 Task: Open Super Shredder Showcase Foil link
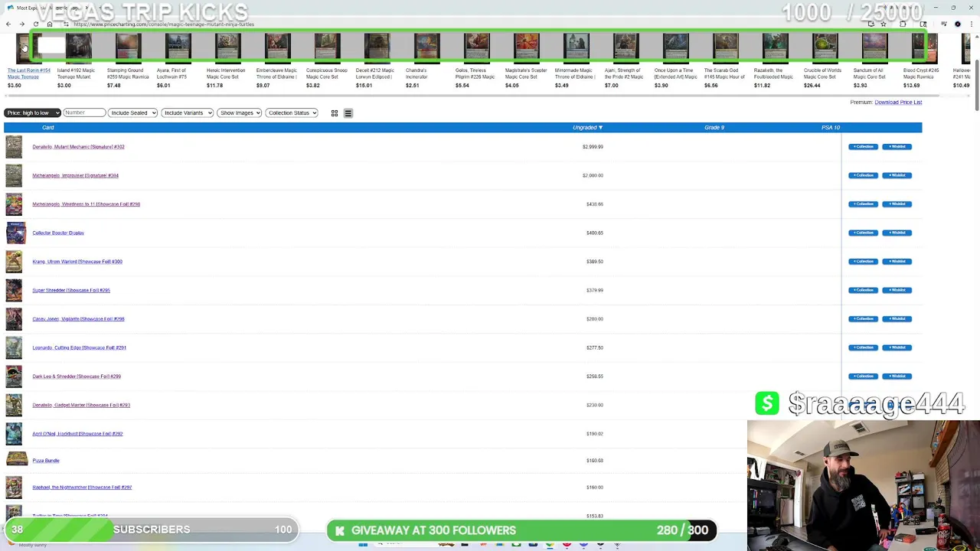pyautogui.click(x=71, y=290)
